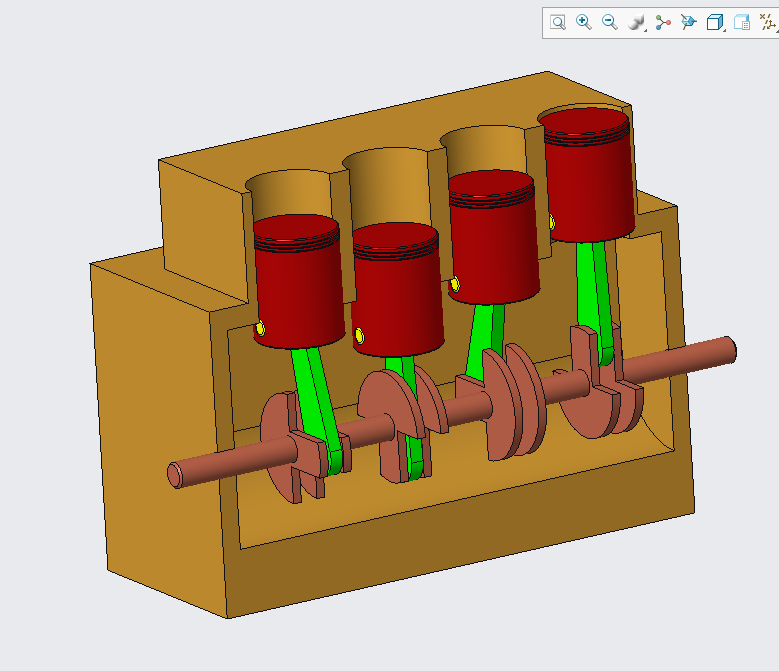
Task: Click the three connected colored nodes icon
Action: (x=663, y=22)
